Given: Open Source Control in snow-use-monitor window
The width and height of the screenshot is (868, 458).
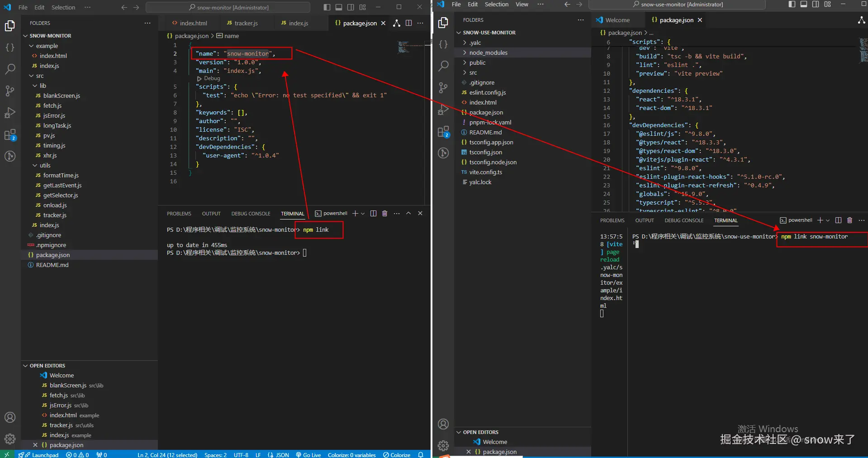Looking at the screenshot, I should click(443, 87).
